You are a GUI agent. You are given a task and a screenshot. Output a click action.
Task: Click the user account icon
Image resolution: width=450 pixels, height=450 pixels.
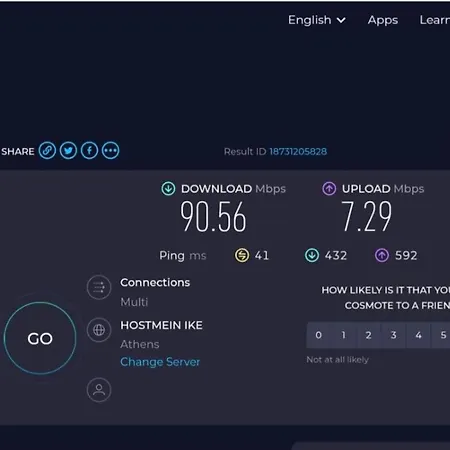[x=99, y=390]
